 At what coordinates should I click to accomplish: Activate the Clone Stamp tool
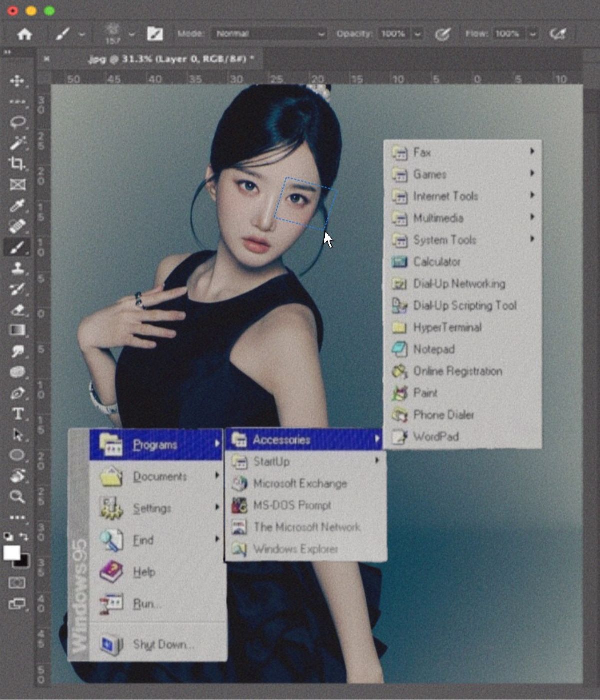(17, 268)
